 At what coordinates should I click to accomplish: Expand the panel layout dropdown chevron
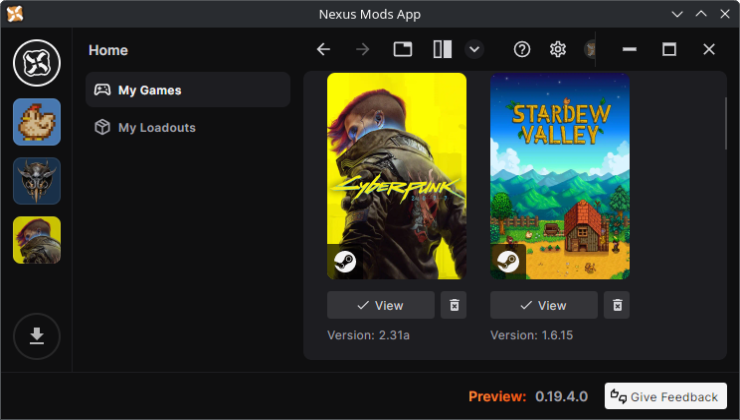pos(475,49)
